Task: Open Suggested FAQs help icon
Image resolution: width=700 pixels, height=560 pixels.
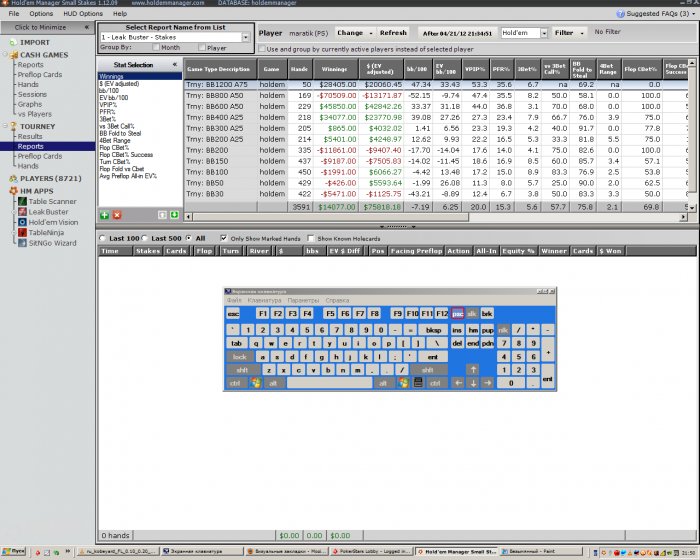Action: click(619, 14)
